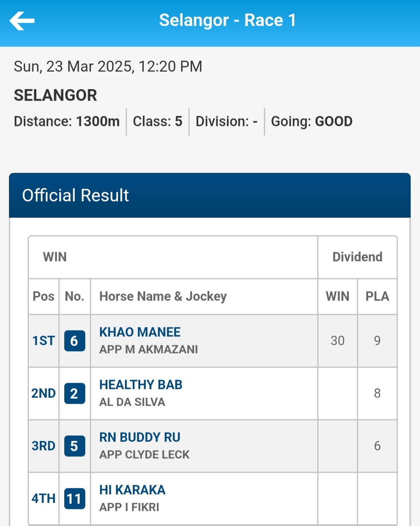Viewport: 420px width, 526px height.
Task: Select jockey APP CLYDE LECK
Action: pos(144,455)
